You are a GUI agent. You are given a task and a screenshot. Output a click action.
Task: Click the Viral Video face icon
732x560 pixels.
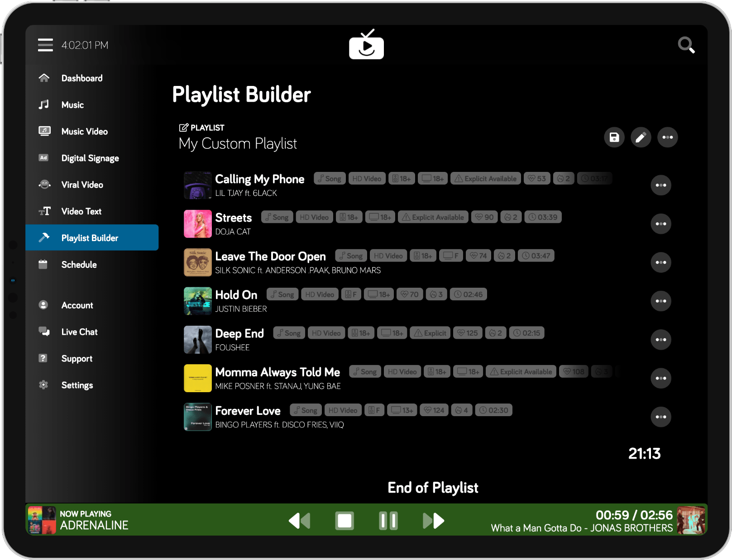click(44, 185)
